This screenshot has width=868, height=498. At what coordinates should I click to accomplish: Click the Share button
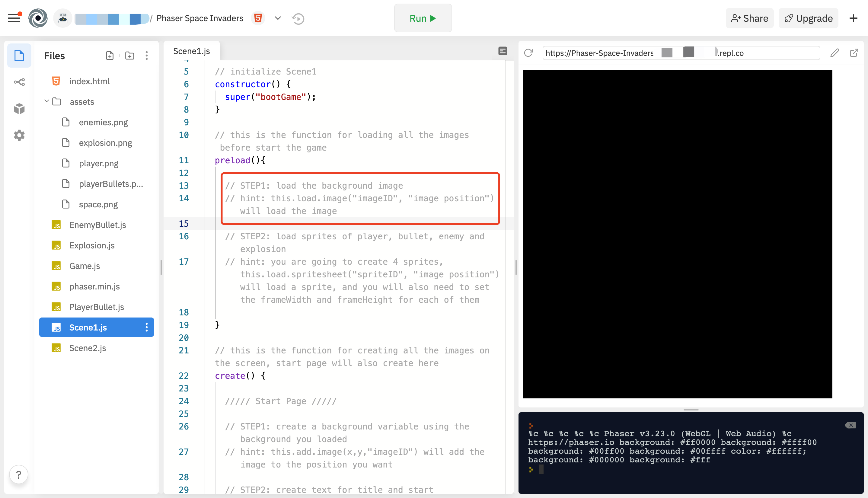749,18
